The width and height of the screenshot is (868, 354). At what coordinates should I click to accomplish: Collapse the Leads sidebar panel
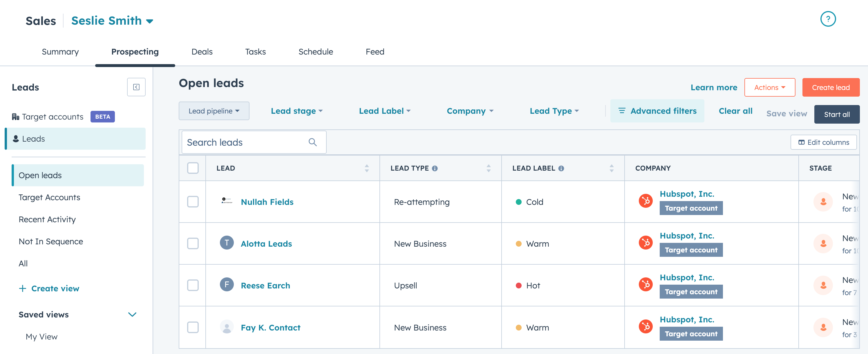point(136,87)
